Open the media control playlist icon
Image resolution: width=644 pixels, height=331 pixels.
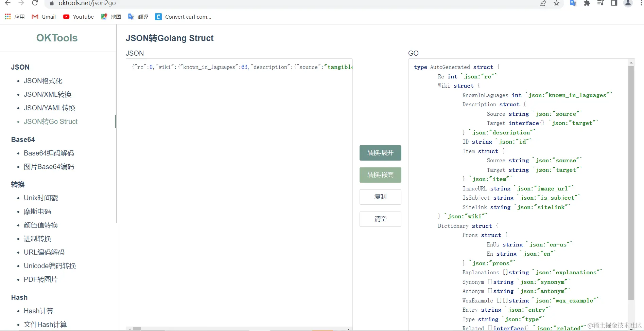[x=601, y=3]
